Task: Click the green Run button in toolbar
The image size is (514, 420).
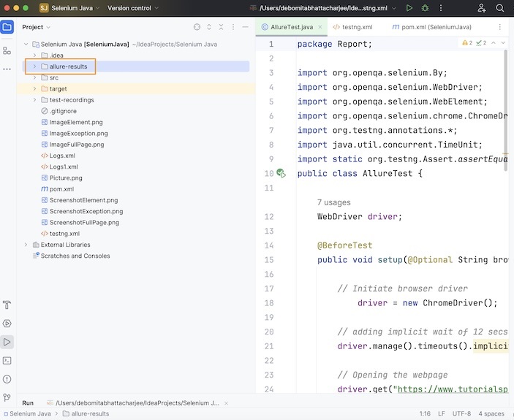Action: pyautogui.click(x=409, y=8)
